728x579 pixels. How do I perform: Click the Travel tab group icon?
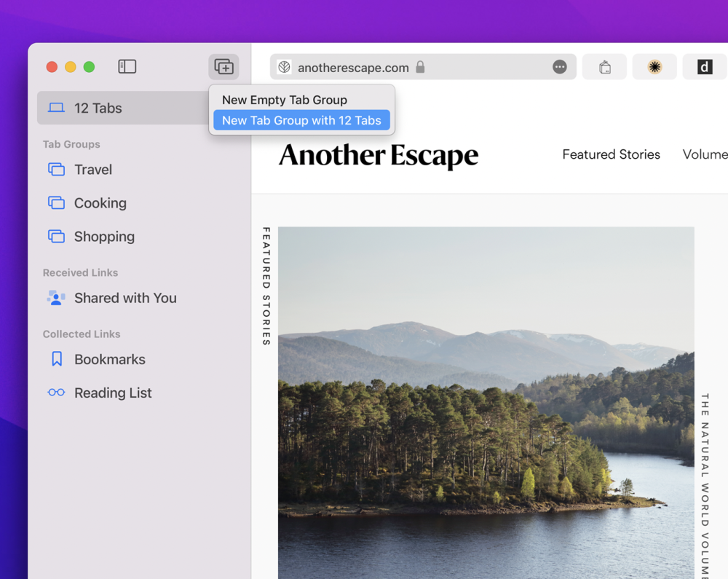pos(56,170)
